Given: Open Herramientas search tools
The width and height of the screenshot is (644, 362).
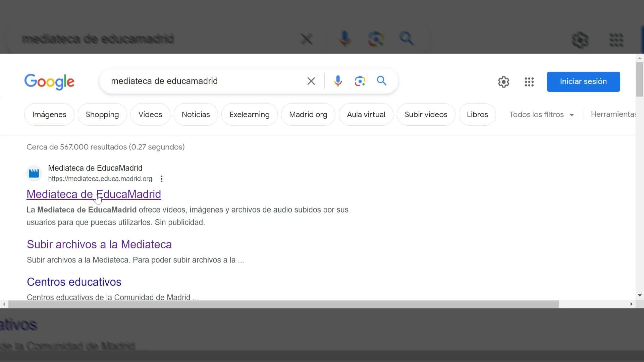Looking at the screenshot, I should pos(613,114).
